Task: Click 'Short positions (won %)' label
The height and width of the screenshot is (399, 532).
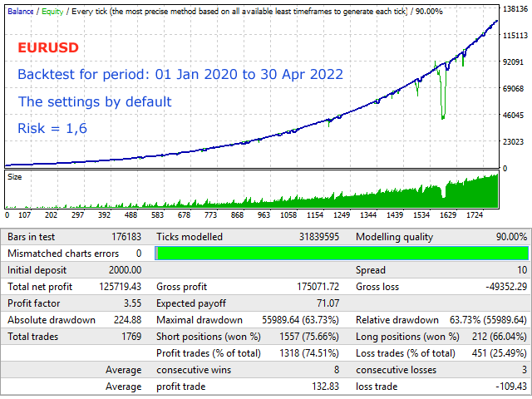Action: [209, 337]
